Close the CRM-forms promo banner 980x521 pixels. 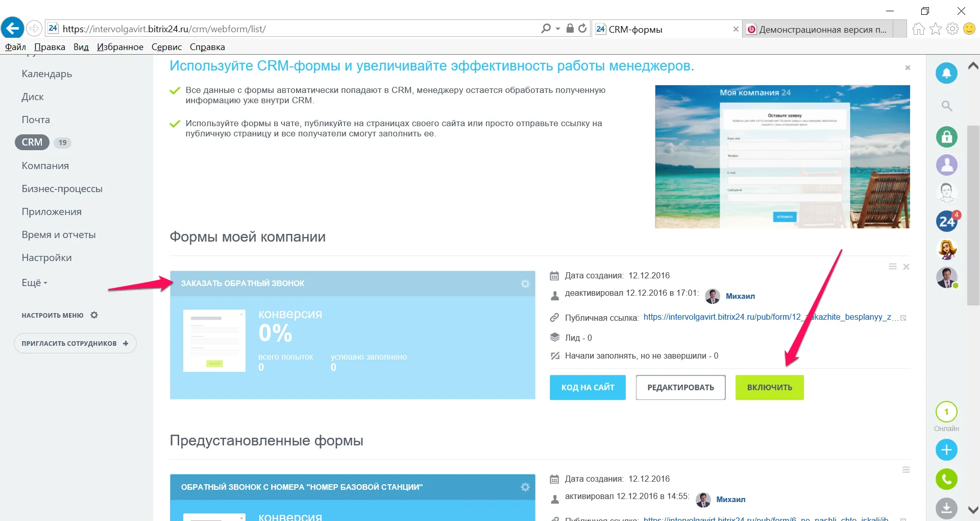click(x=908, y=68)
